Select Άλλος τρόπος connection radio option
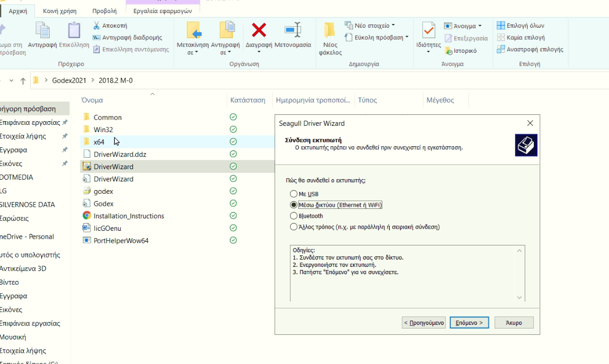 (x=294, y=227)
